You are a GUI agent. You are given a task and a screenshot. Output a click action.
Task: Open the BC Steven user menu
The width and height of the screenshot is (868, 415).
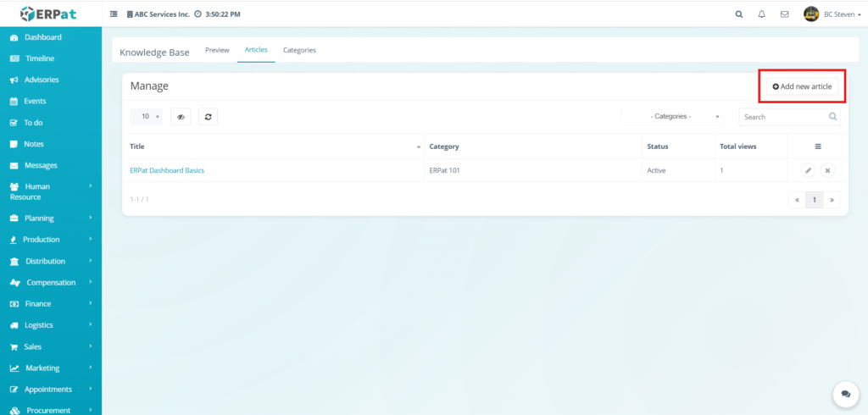tap(829, 14)
